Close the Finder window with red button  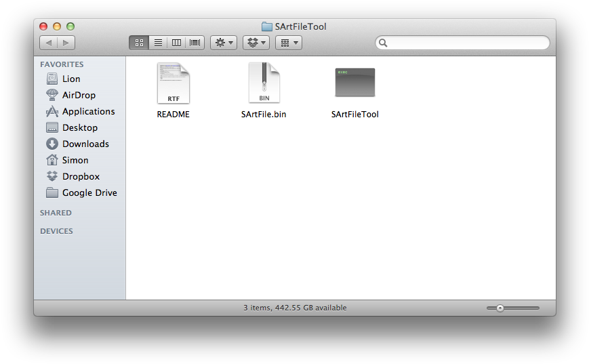click(43, 26)
